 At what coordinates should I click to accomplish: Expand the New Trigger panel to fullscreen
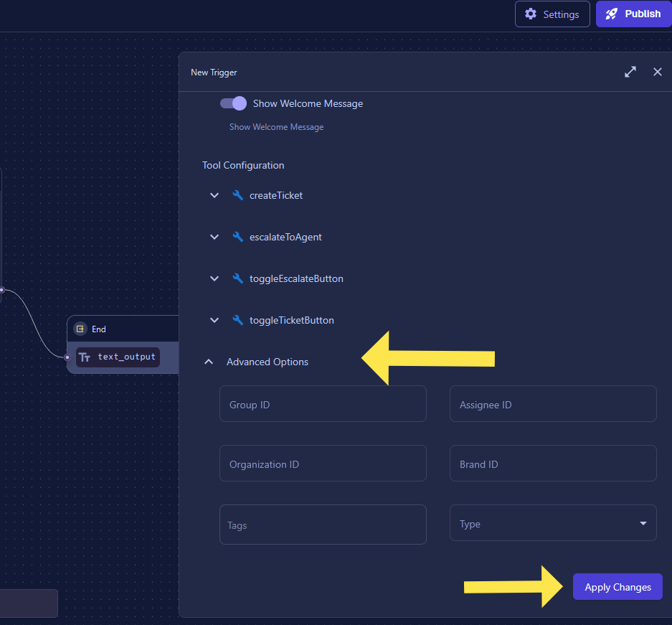coord(630,72)
